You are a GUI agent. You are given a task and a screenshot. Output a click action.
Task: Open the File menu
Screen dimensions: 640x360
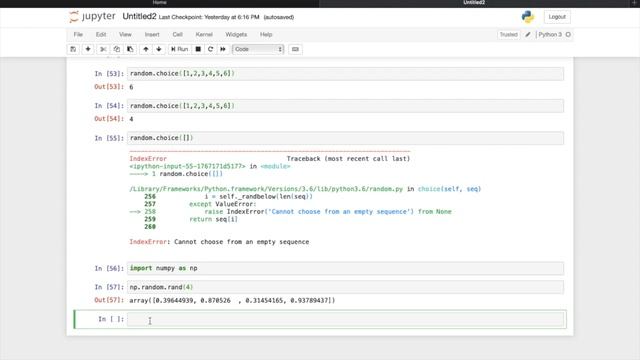(x=78, y=35)
